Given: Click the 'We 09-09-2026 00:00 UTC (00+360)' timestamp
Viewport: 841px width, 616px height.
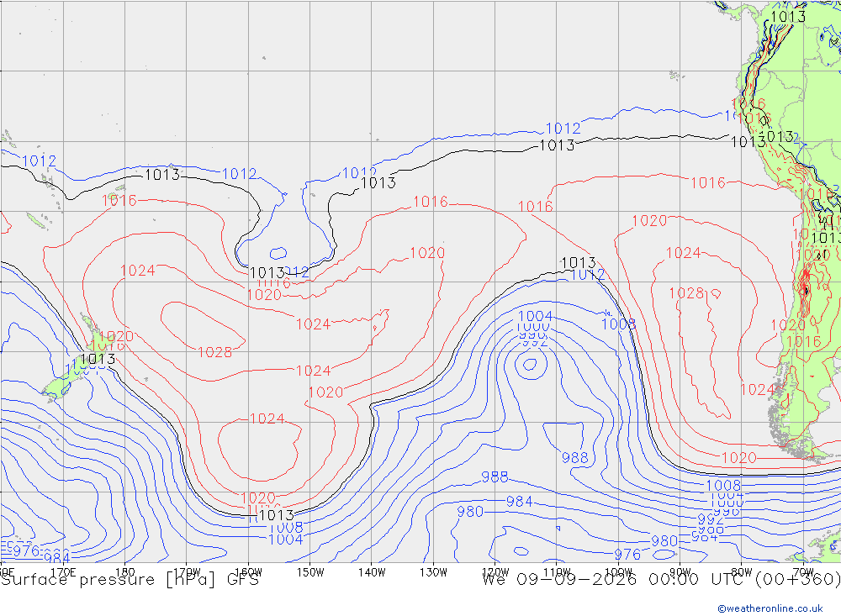Looking at the screenshot, I should coord(661,580).
